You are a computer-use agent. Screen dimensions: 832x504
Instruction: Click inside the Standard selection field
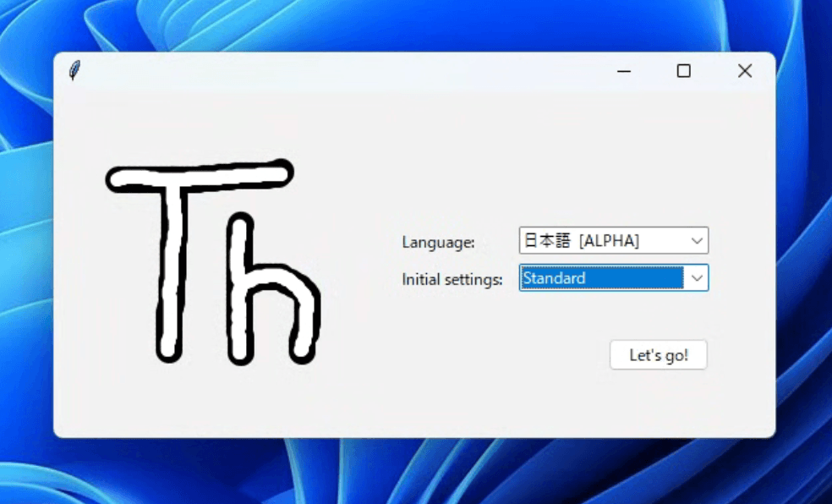coord(592,278)
